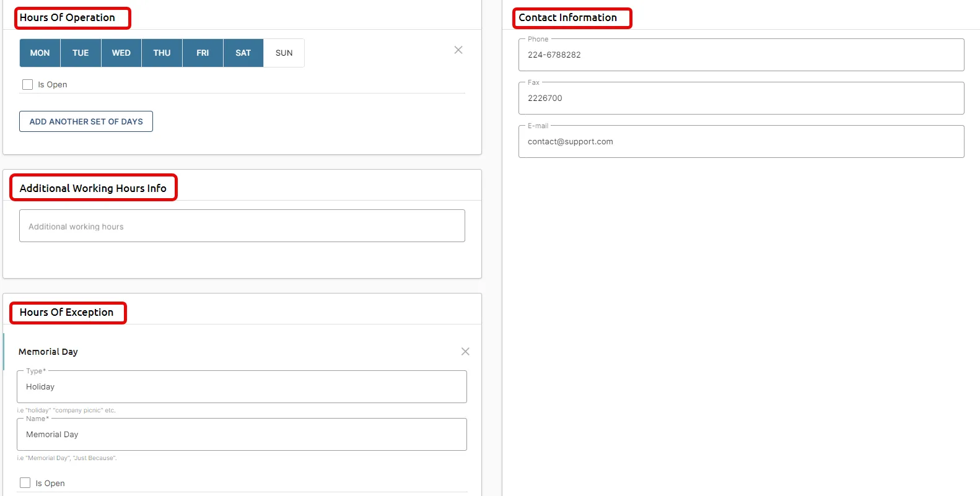980x496 pixels.
Task: Edit the exception Type field showing Holiday
Action: click(242, 387)
